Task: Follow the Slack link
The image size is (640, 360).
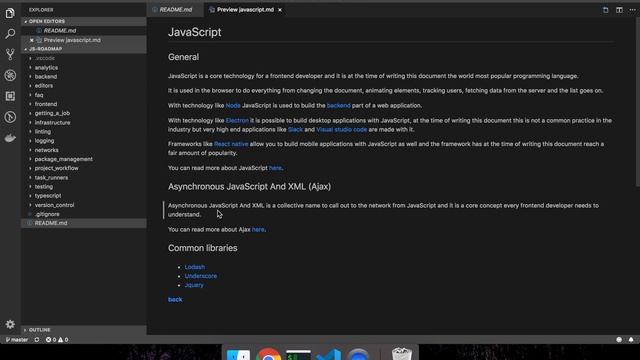Action: 296,129
